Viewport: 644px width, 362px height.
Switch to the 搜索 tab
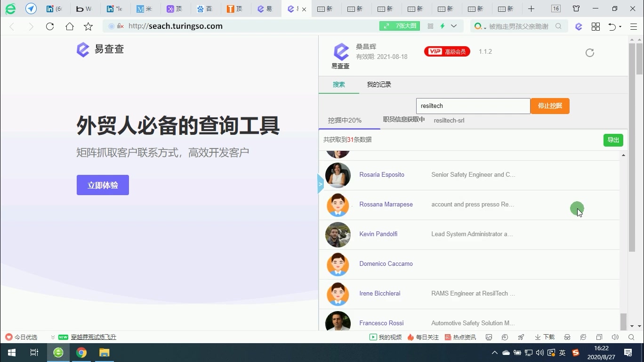point(339,84)
